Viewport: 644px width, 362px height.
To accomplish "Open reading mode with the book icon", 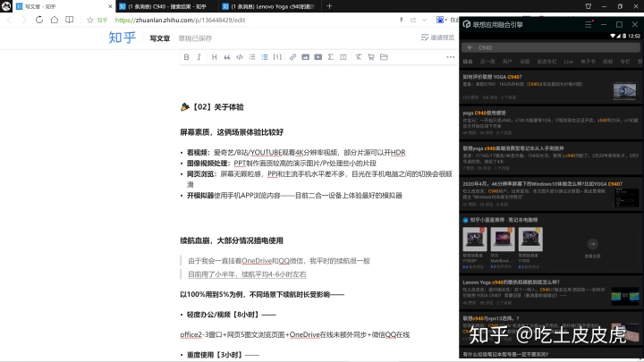I will click(70, 20).
